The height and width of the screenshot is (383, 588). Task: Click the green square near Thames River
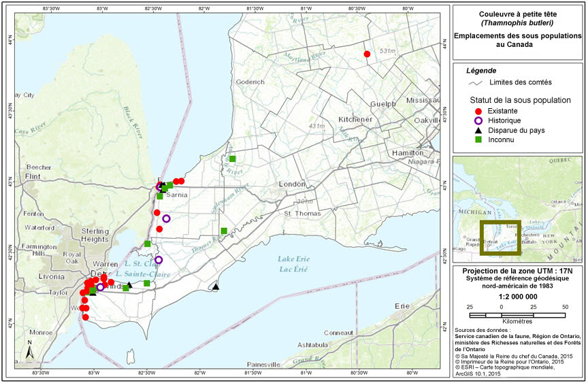point(224,231)
